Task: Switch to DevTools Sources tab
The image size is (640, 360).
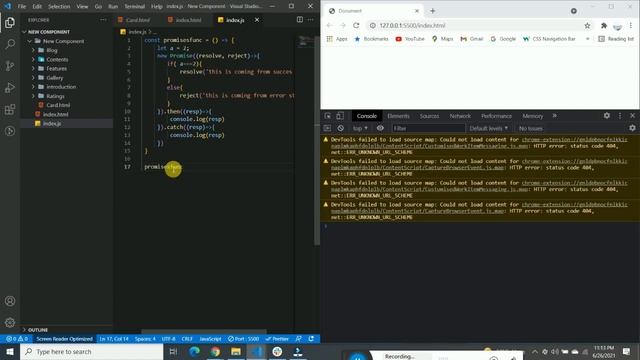Action: click(x=429, y=116)
